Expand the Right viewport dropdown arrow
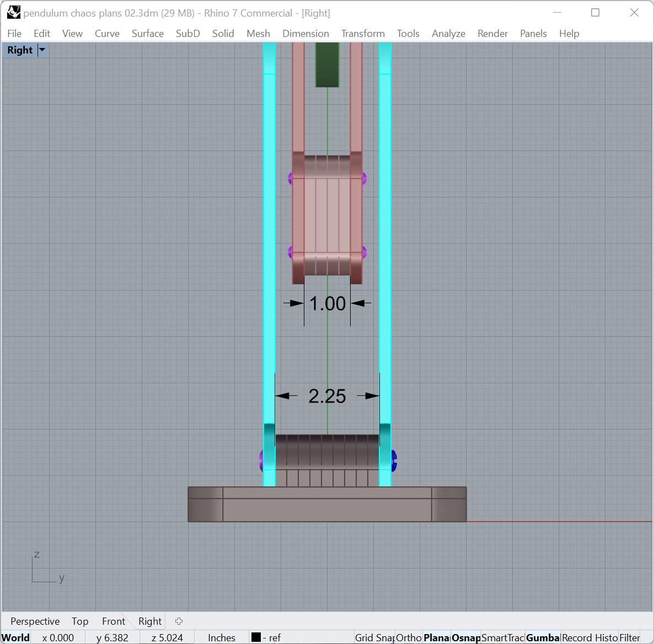 click(42, 50)
